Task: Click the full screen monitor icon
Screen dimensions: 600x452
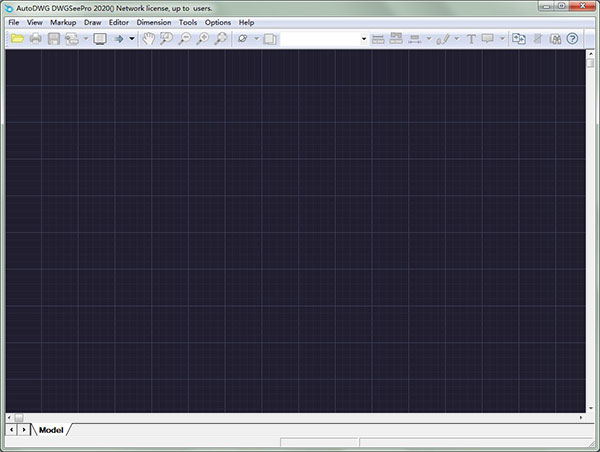Action: [99, 39]
